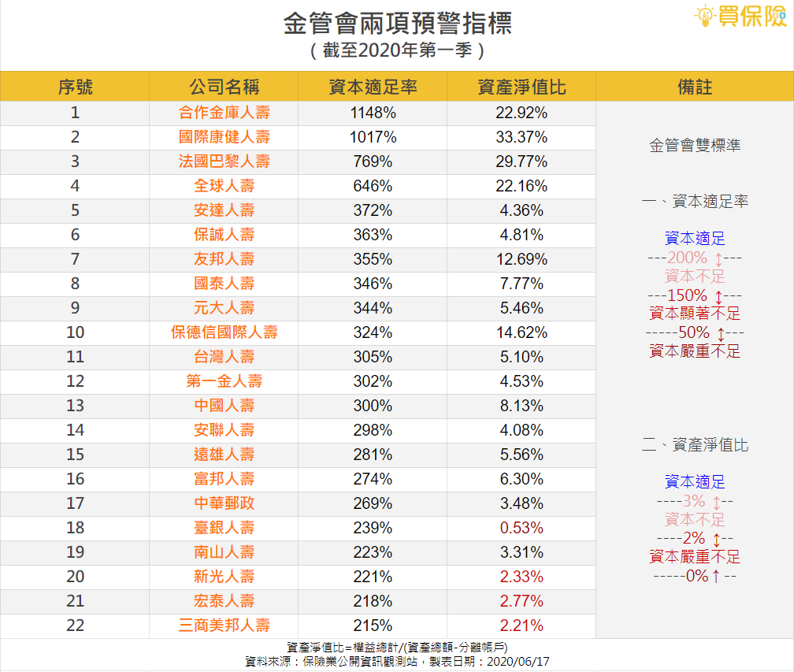Image resolution: width=794 pixels, height=672 pixels.
Task: Select the 3.48% net worth ratio
Action: [521, 503]
